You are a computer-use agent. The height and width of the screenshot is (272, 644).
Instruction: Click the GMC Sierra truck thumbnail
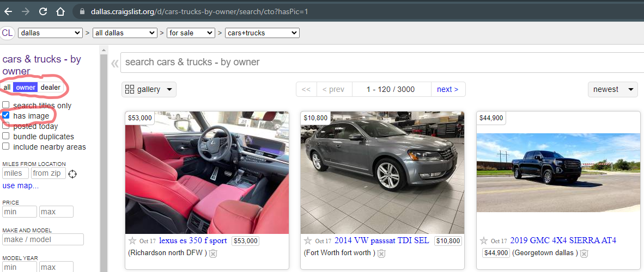tap(558, 172)
